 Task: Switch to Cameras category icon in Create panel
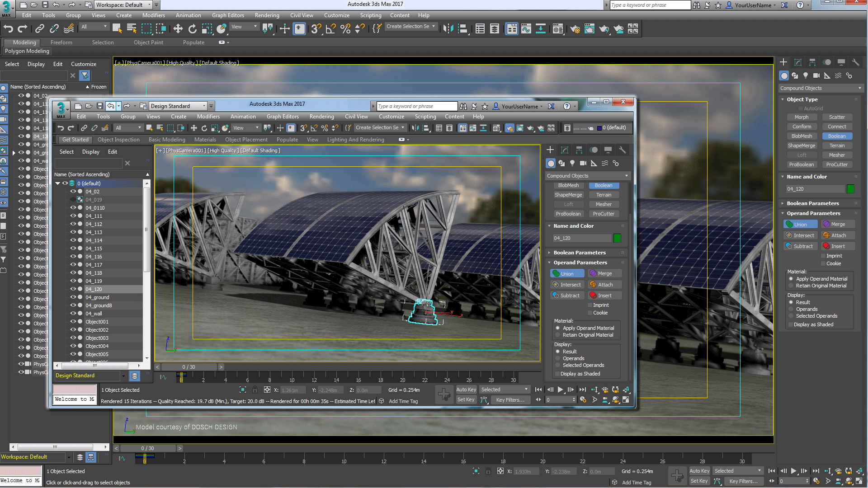click(816, 75)
